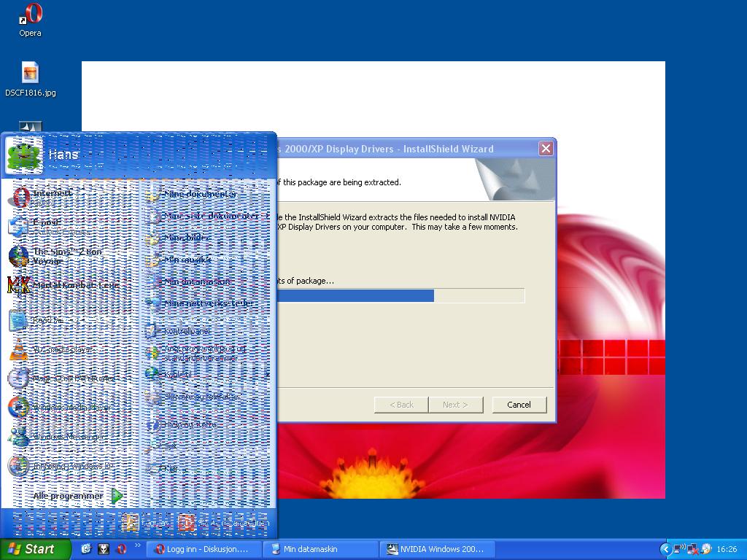This screenshot has width=747, height=560.
Task: Switch to Min datamaskin taskbar window
Action: click(321, 549)
